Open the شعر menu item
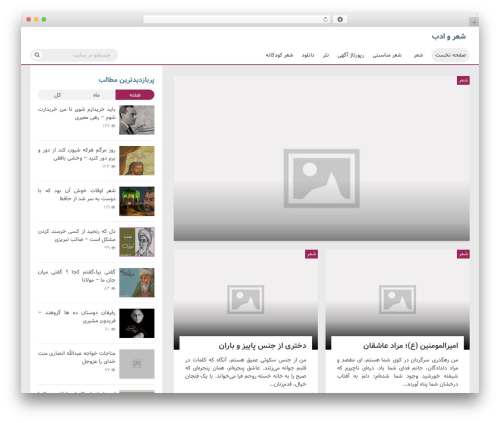The height and width of the screenshot is (423, 500). [x=418, y=55]
